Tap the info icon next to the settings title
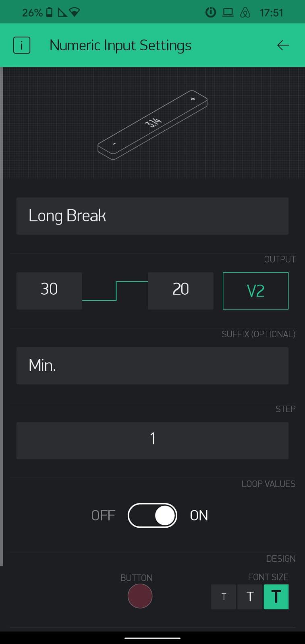The image size is (305, 644). (x=21, y=45)
